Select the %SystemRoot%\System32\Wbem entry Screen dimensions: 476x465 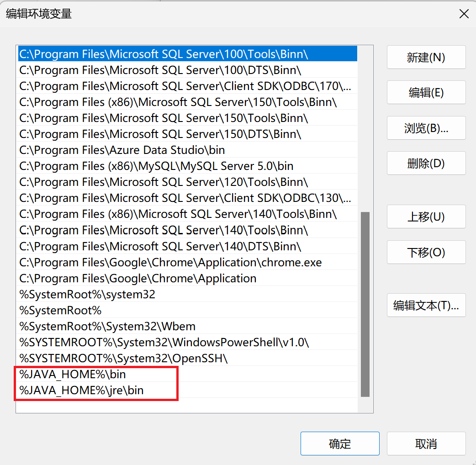click(x=188, y=326)
